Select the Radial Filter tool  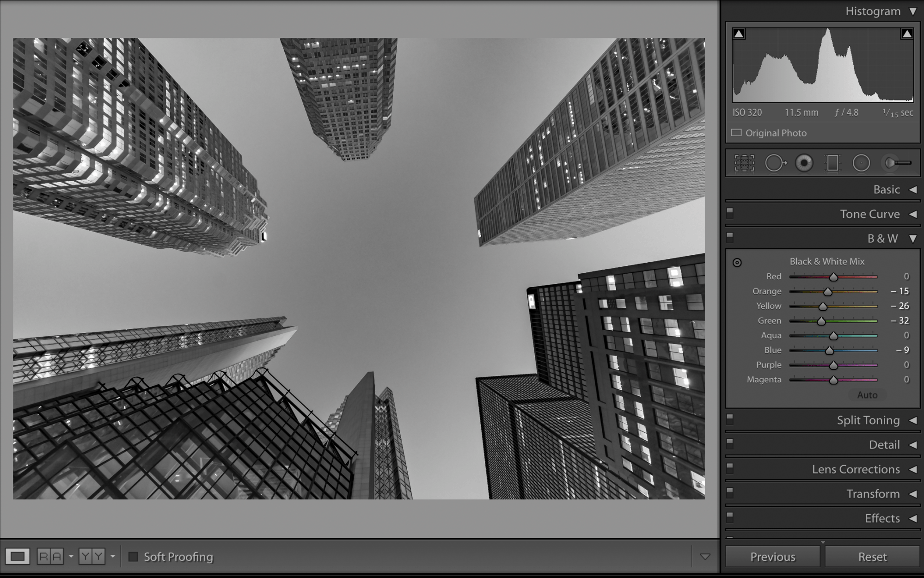(861, 163)
